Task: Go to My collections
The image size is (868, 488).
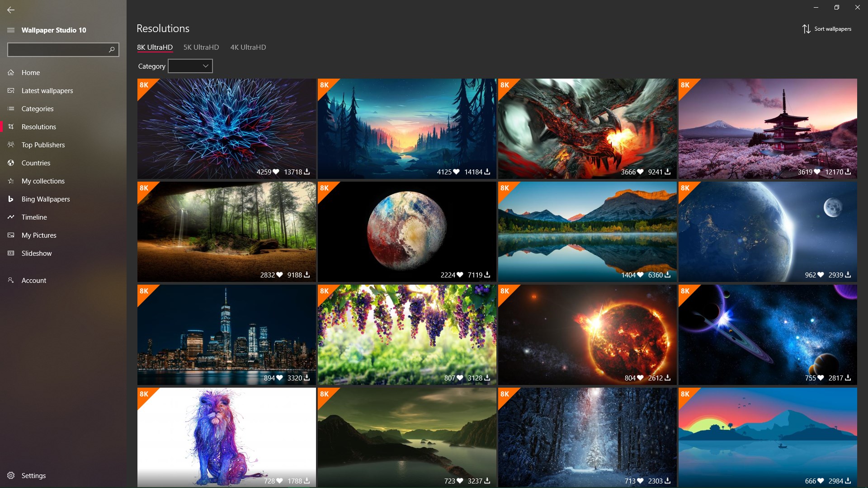Action: point(43,181)
